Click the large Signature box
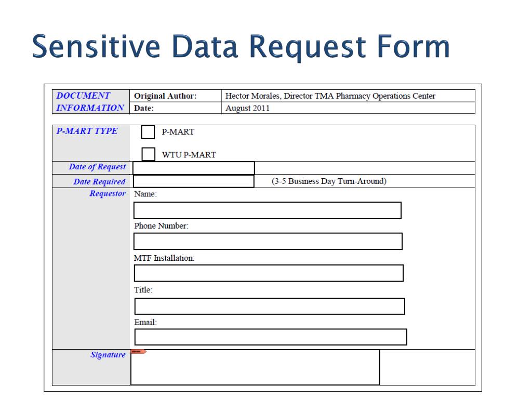Screen dimensions: 532x399 pyautogui.click(x=255, y=367)
